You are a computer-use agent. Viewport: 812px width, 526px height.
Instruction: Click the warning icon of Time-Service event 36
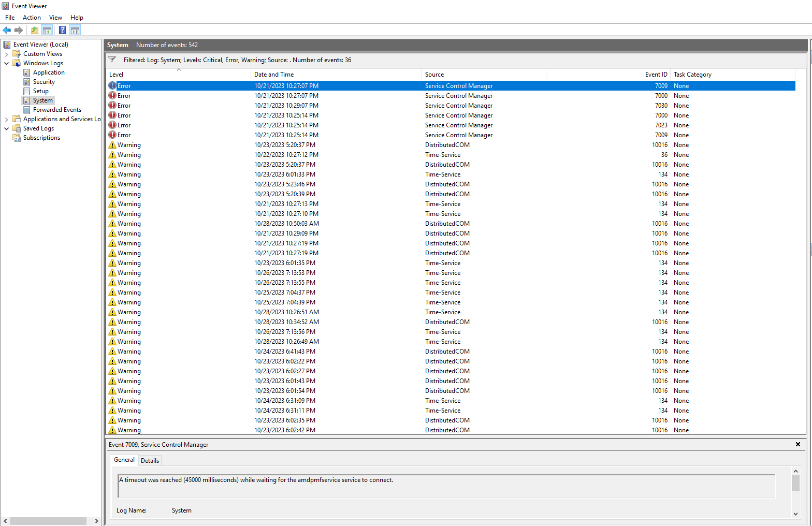click(x=112, y=155)
